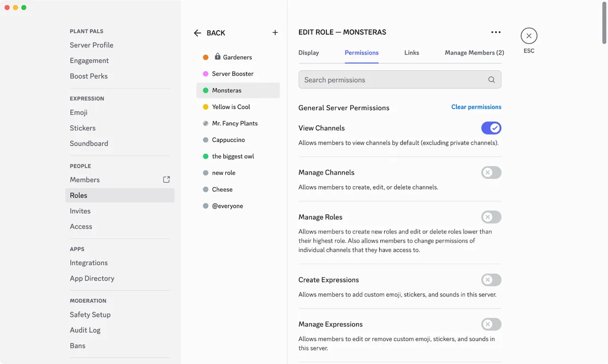Viewport: 608px width, 364px height.
Task: Enable the Create Expressions toggle
Action: pyautogui.click(x=491, y=280)
